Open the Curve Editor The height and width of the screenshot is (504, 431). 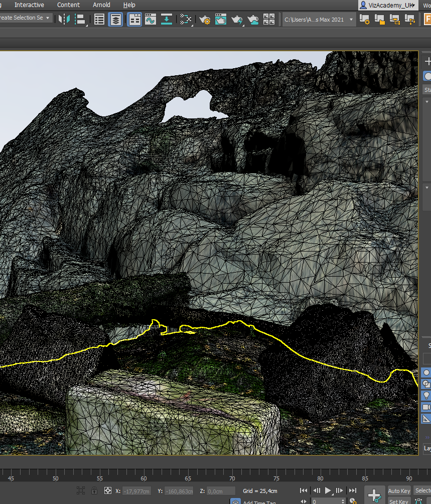[152, 20]
